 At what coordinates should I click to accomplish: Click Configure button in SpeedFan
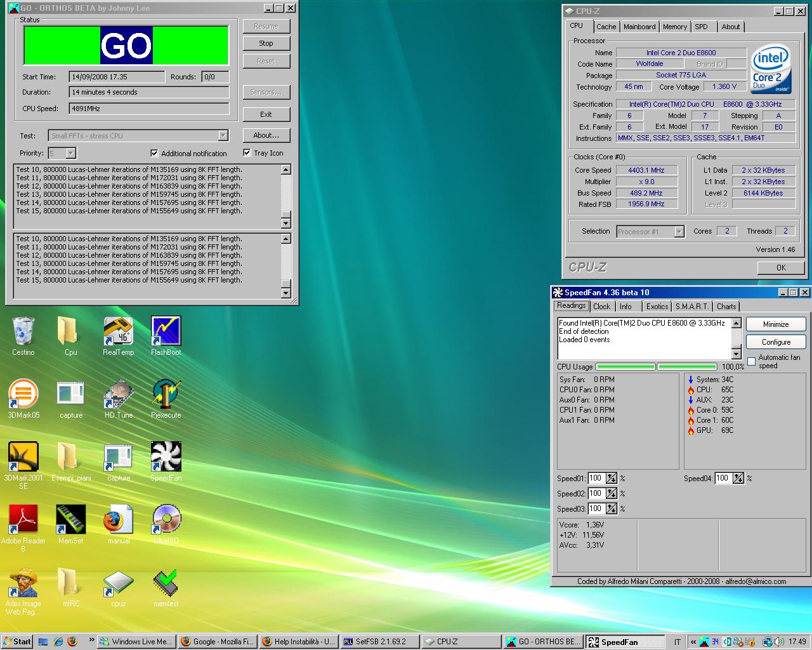pyautogui.click(x=776, y=342)
